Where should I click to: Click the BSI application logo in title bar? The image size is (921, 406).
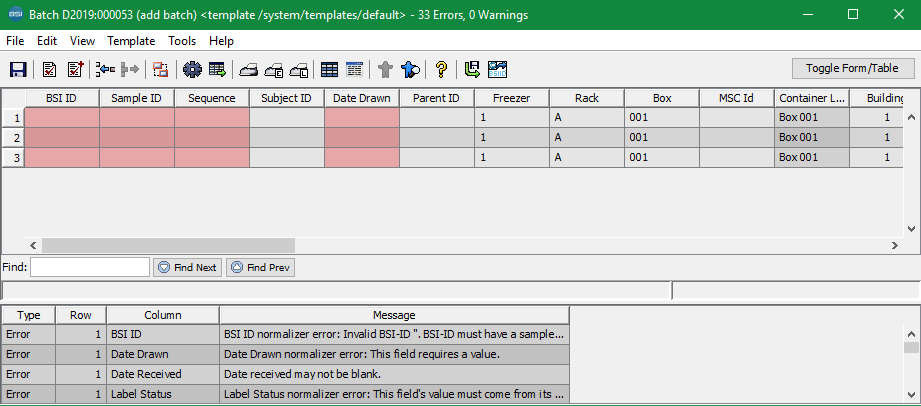(x=16, y=15)
